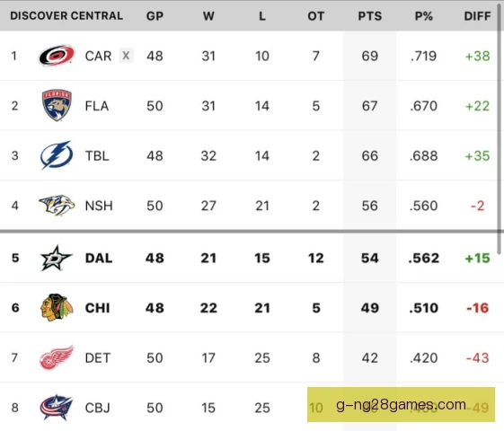This screenshot has width=504, height=431.
Task: Click the vertical scrollbar on right edge
Action: click(x=500, y=128)
